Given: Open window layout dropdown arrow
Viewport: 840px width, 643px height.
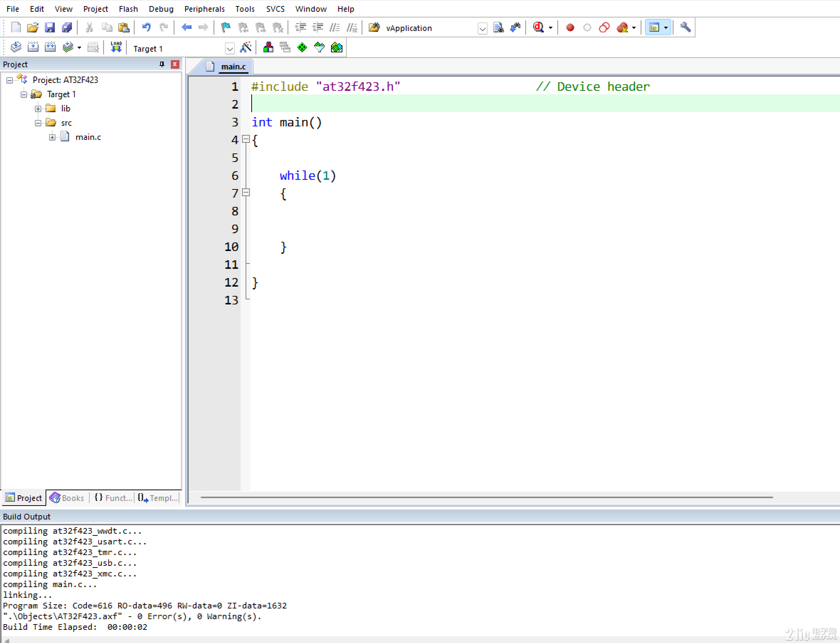Looking at the screenshot, I should [666, 27].
